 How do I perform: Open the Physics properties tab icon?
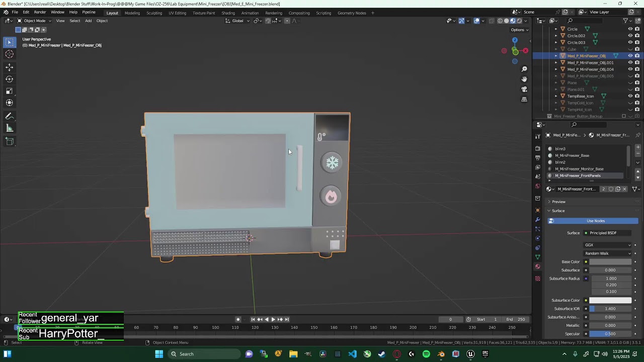537,238
